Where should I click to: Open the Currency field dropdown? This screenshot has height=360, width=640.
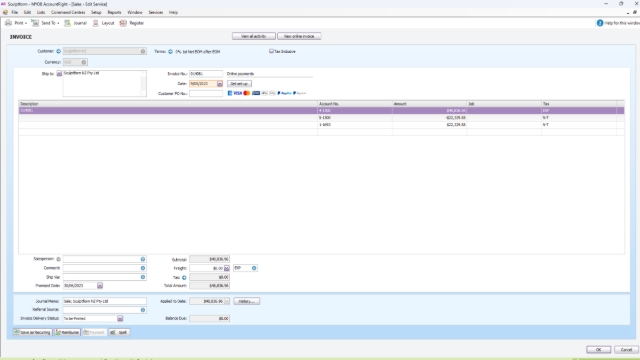point(84,62)
